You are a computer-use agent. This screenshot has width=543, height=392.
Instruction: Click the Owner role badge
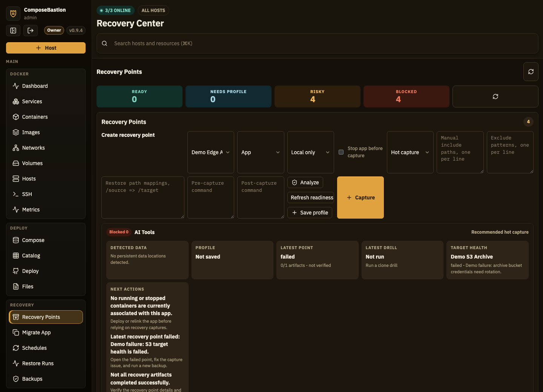[54, 30]
